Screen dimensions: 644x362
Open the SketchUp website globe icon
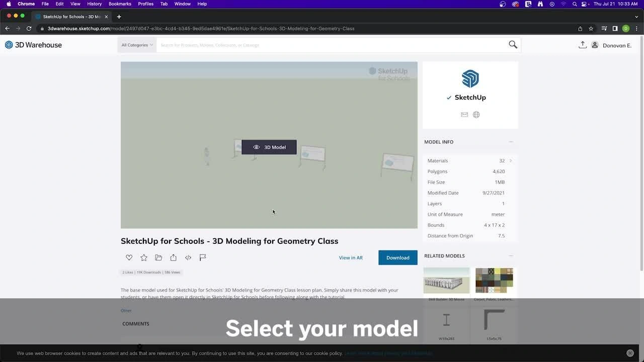coord(476,115)
